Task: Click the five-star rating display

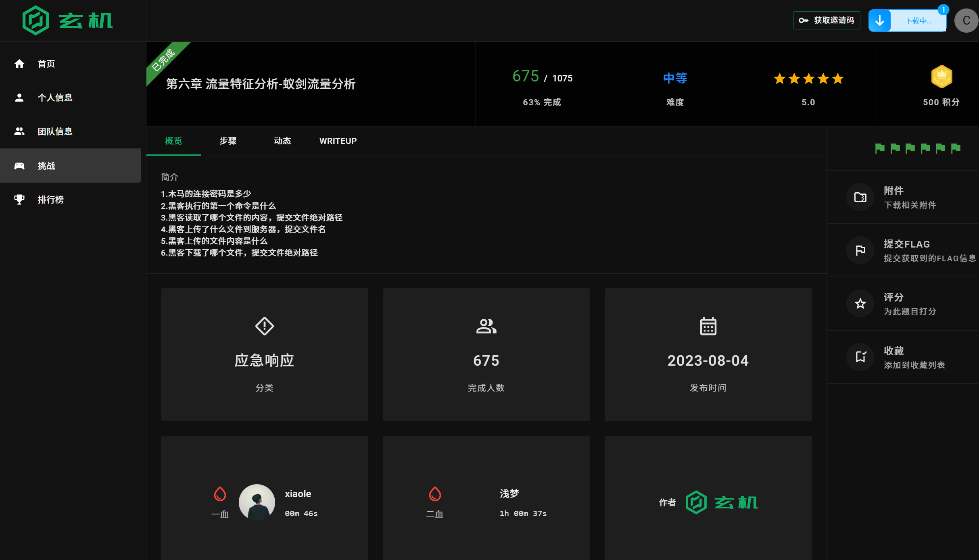Action: (x=808, y=79)
